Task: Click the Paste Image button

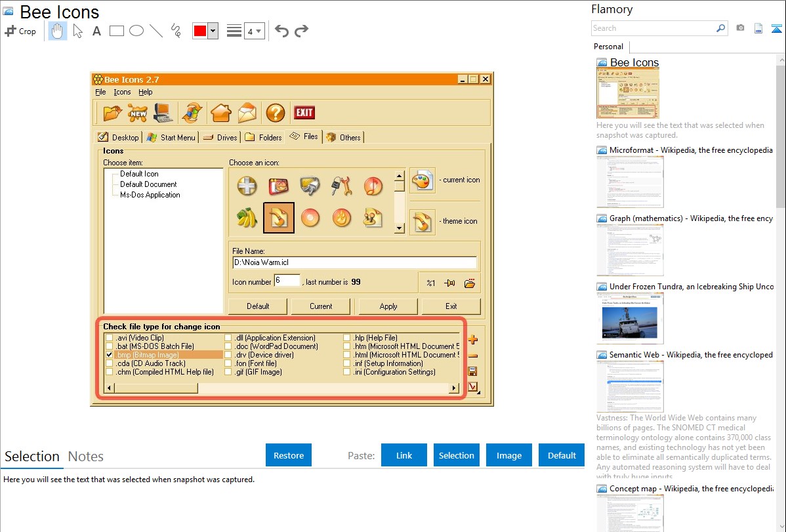Action: pos(508,455)
